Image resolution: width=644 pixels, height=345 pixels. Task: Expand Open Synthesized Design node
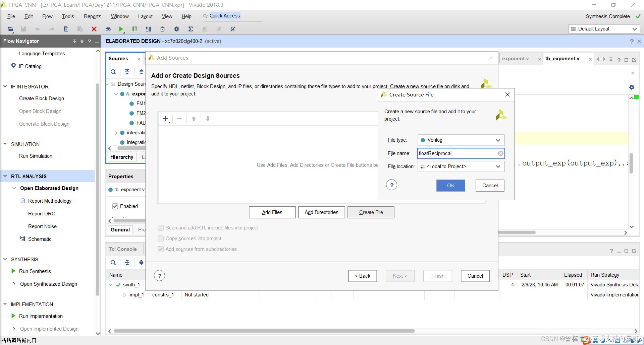14,284
